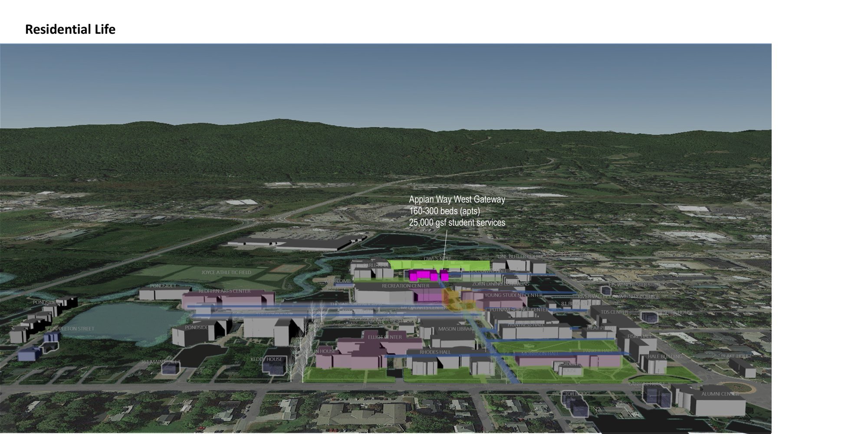The height and width of the screenshot is (434, 868).
Task: Select the '361 MAIN STREET' label
Action: pos(161,362)
